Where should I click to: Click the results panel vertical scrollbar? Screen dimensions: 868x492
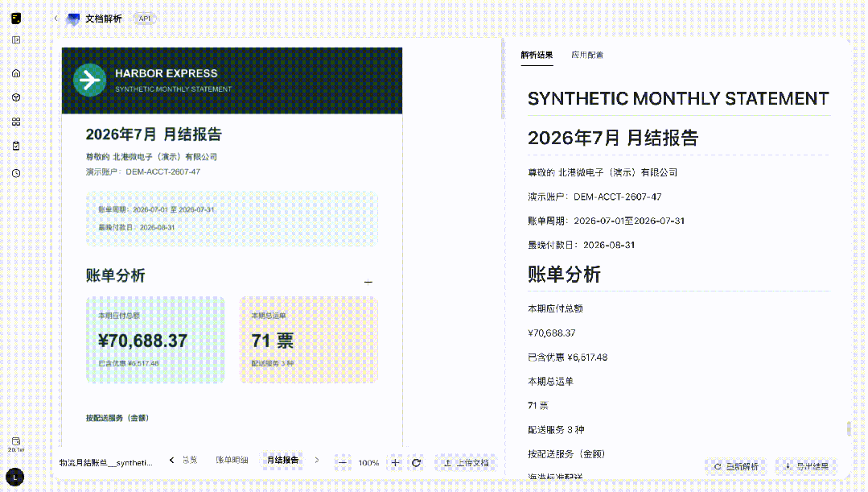coord(848,429)
